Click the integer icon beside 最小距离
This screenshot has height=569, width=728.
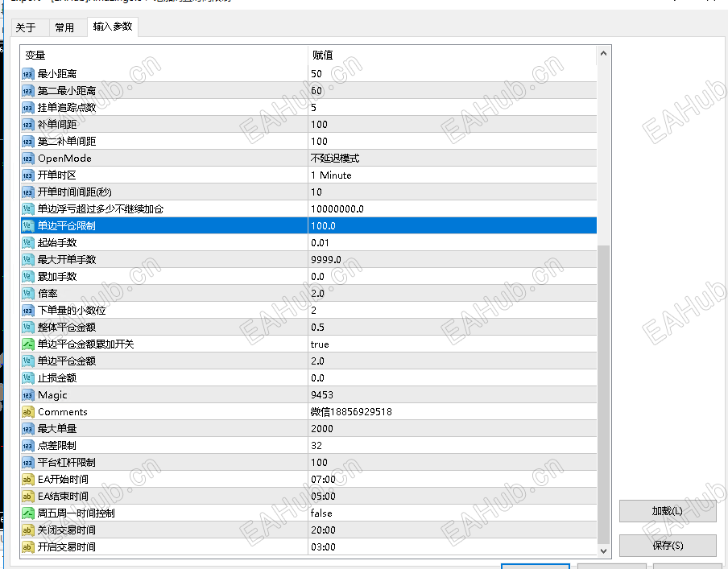(28, 74)
